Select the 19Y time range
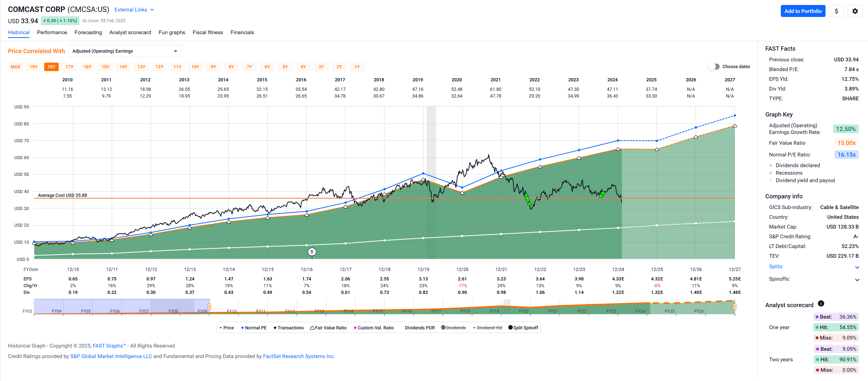Screen dimensions: 868x381 [33, 67]
